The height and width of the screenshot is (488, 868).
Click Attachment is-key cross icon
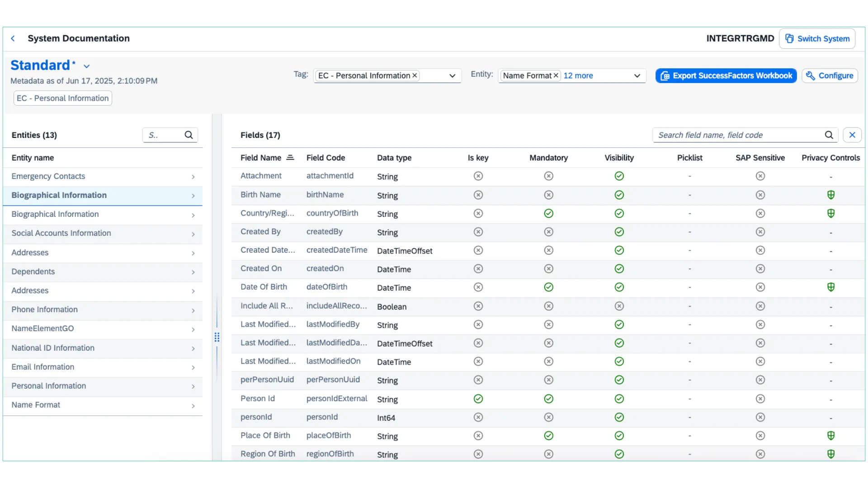tap(478, 176)
